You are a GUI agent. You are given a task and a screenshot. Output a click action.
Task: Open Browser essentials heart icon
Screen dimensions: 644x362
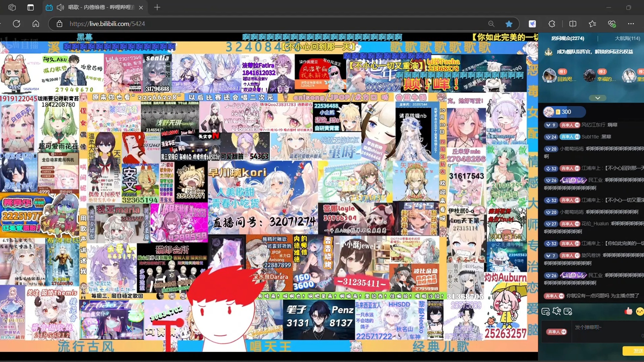click(612, 24)
